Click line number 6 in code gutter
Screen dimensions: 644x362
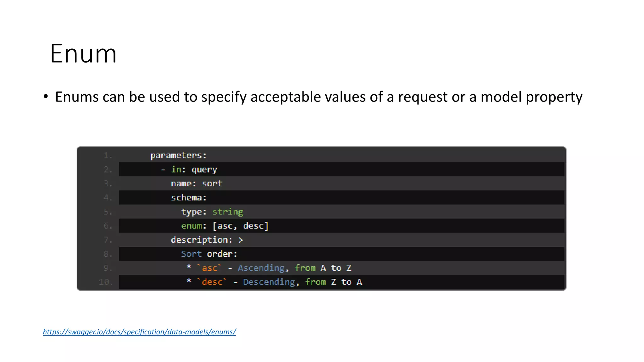coord(108,226)
